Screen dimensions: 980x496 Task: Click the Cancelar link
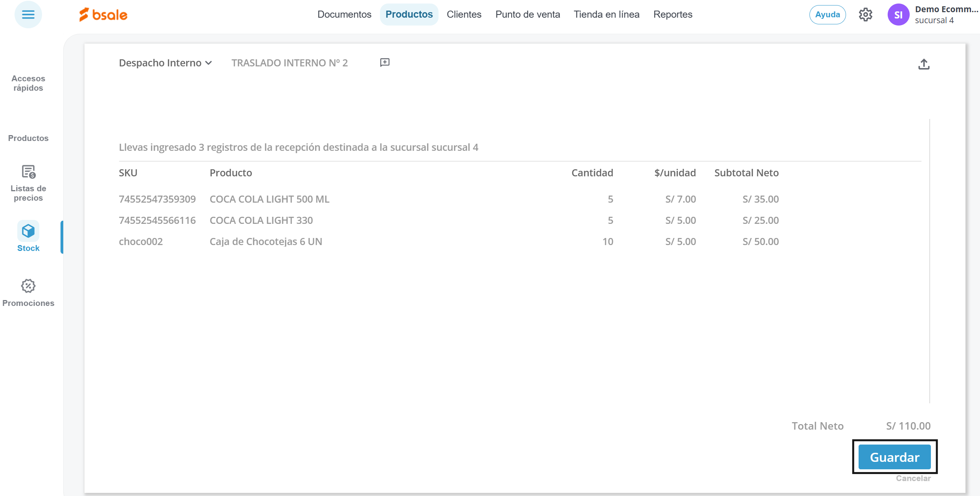pyautogui.click(x=913, y=478)
